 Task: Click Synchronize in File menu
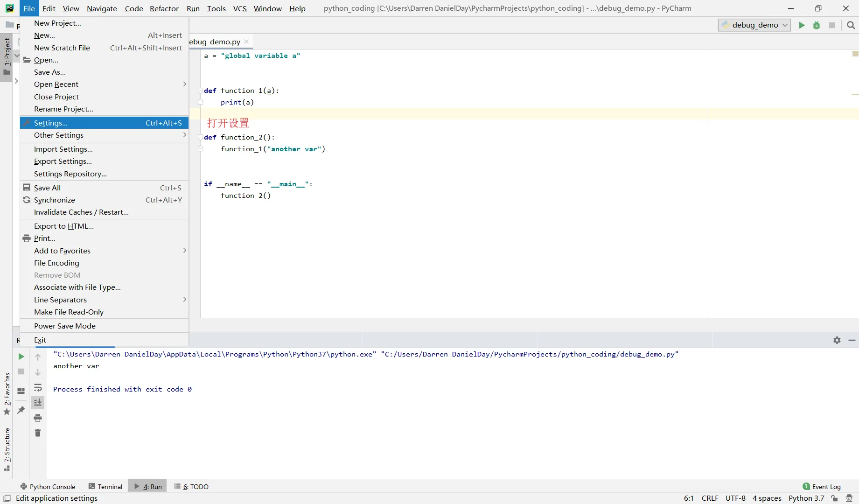click(x=105, y=200)
